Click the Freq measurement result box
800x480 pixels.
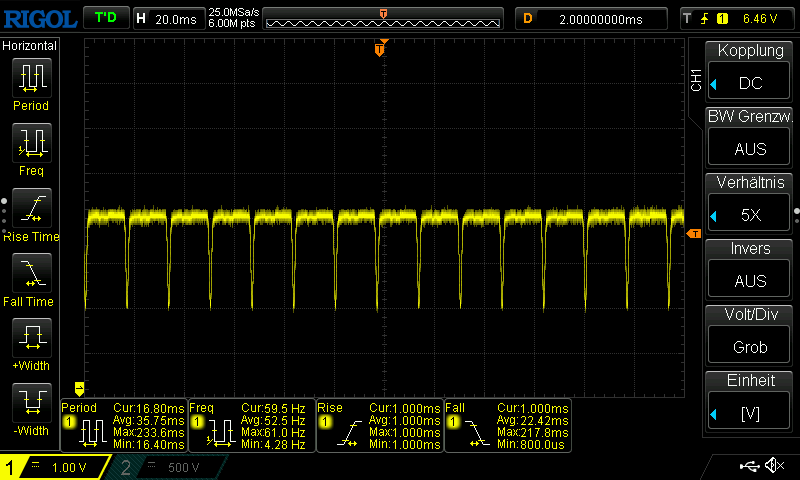(252, 425)
